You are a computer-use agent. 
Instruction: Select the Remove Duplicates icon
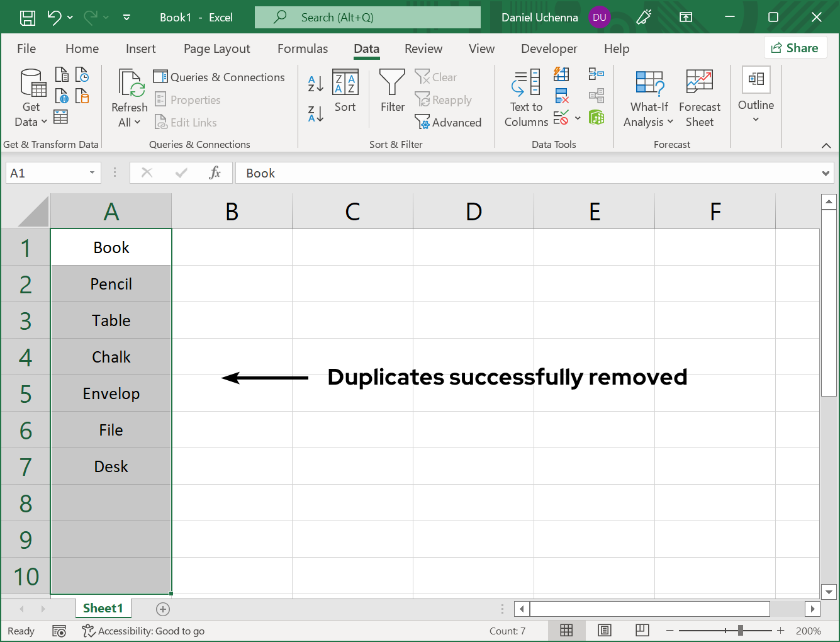point(561,96)
